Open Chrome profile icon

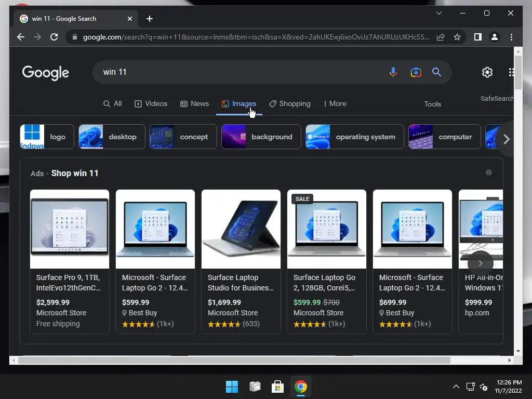point(495,37)
